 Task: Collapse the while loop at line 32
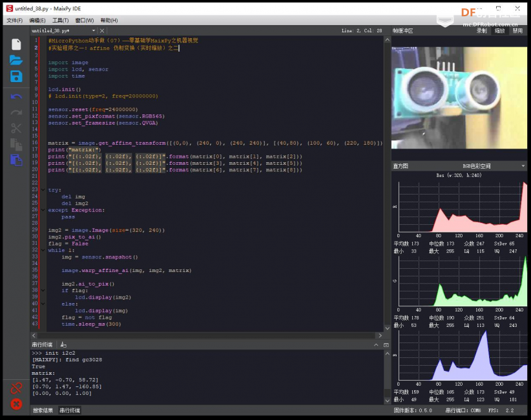pyautogui.click(x=43, y=250)
